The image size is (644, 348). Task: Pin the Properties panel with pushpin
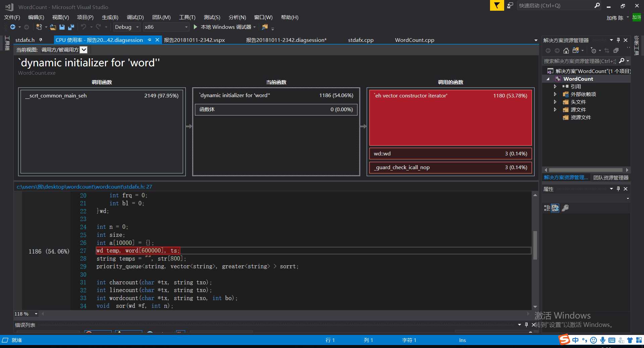click(619, 189)
